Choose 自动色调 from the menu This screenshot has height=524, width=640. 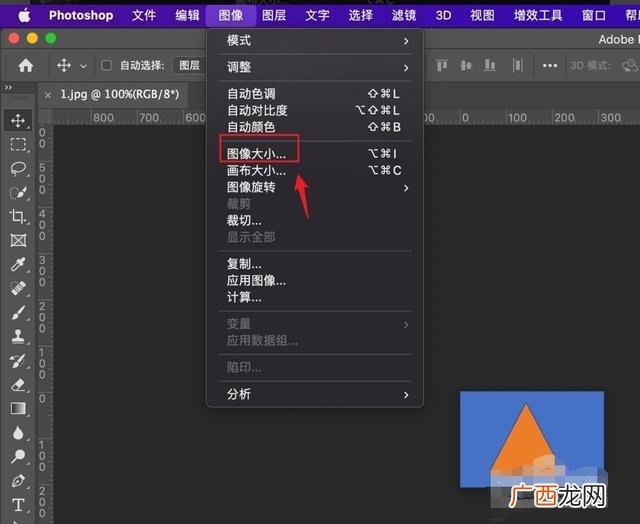click(315, 94)
